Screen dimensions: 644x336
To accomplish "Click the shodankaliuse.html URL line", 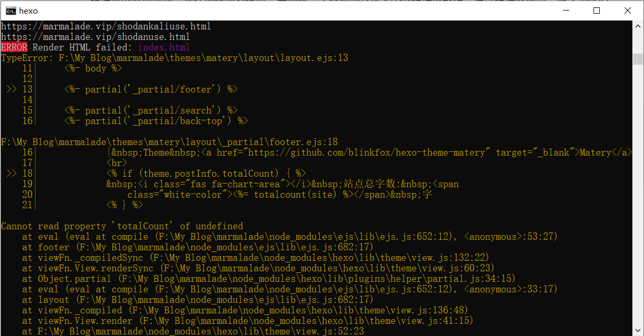I will point(106,26).
